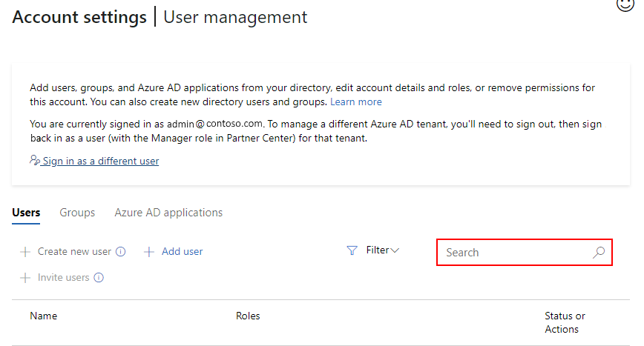Click the funnel Filter icon

(352, 250)
